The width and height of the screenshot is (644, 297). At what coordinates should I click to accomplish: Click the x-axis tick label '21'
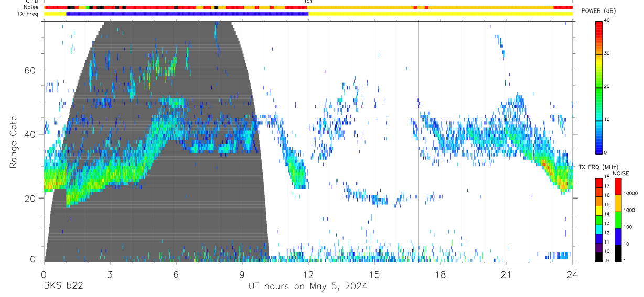506,274
